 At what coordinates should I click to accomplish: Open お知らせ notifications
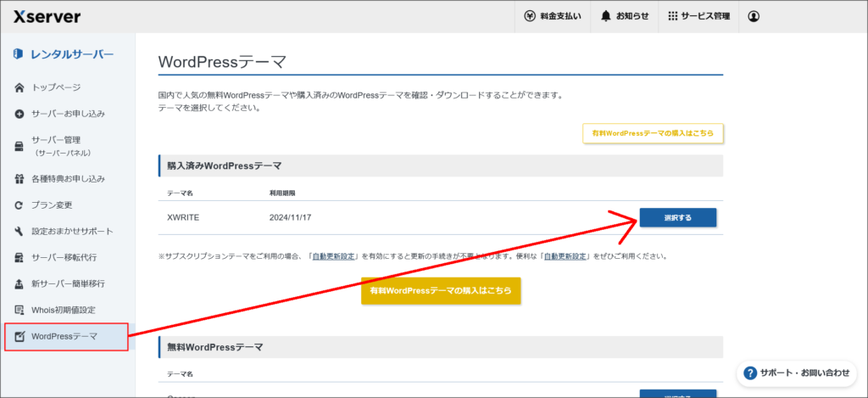(625, 17)
